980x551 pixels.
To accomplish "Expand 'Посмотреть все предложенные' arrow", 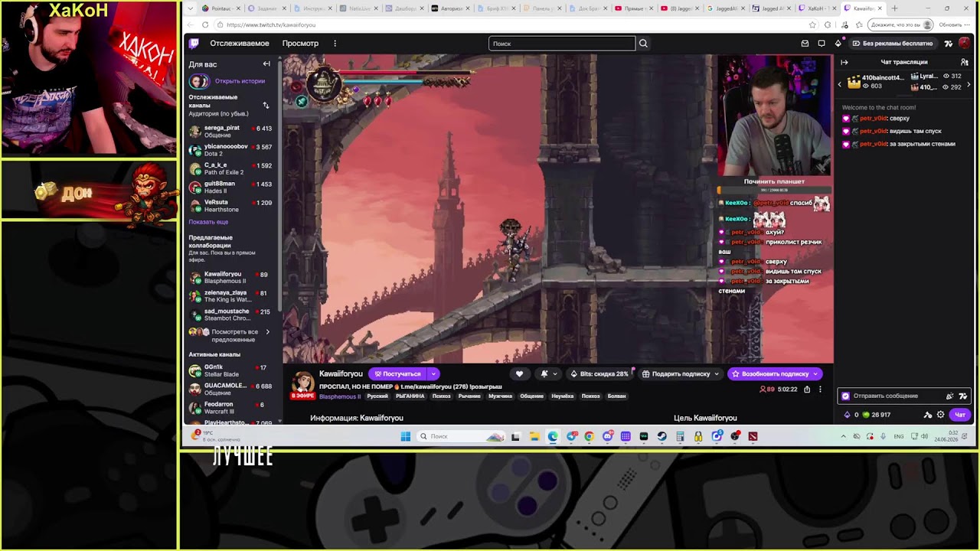I will click(x=267, y=332).
